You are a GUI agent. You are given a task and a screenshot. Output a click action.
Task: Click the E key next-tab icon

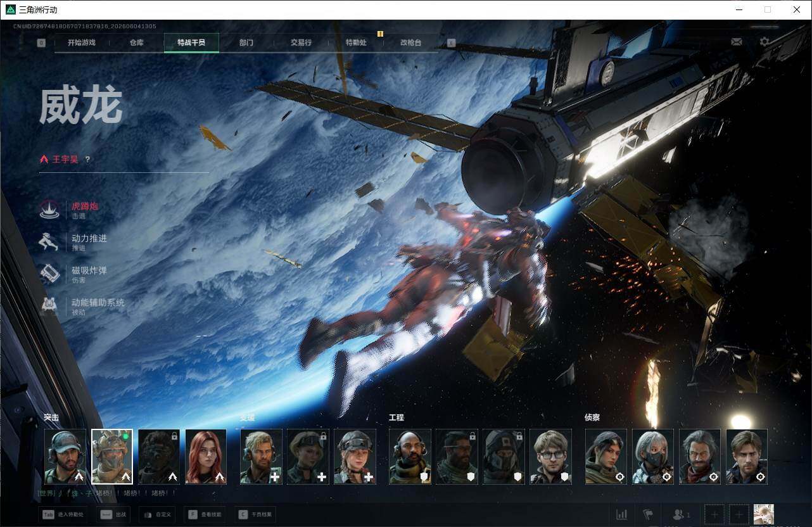[x=451, y=42]
